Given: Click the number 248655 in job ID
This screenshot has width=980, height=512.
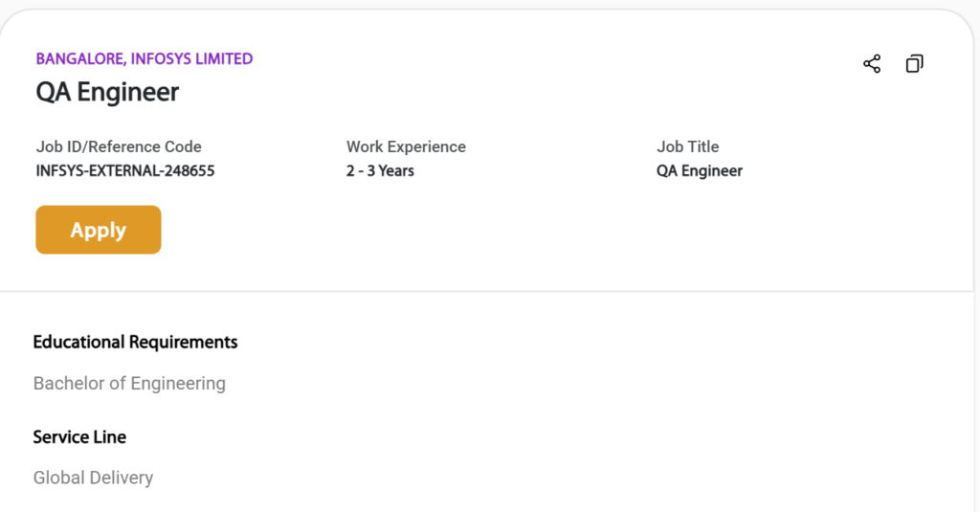Looking at the screenshot, I should pos(189,170).
